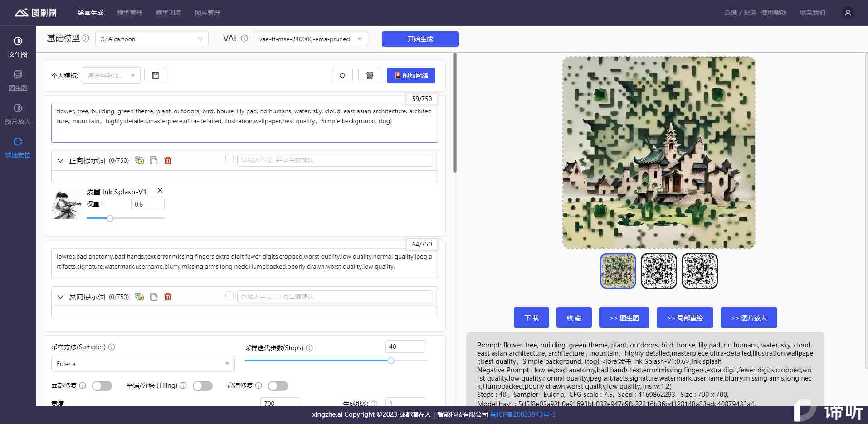Click the red delete icon in 反向提示词 row
Viewport: 868px width, 424px height.
[168, 297]
